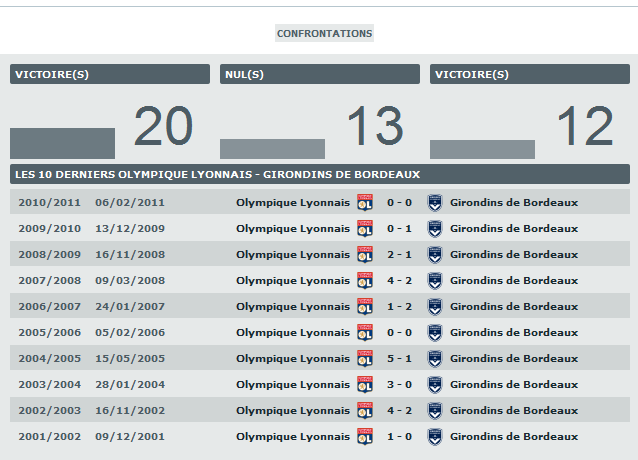638x460 pixels.
Task: Click the Girondins de Bordeaux crest in the 2010/2011 row
Action: [x=435, y=202]
